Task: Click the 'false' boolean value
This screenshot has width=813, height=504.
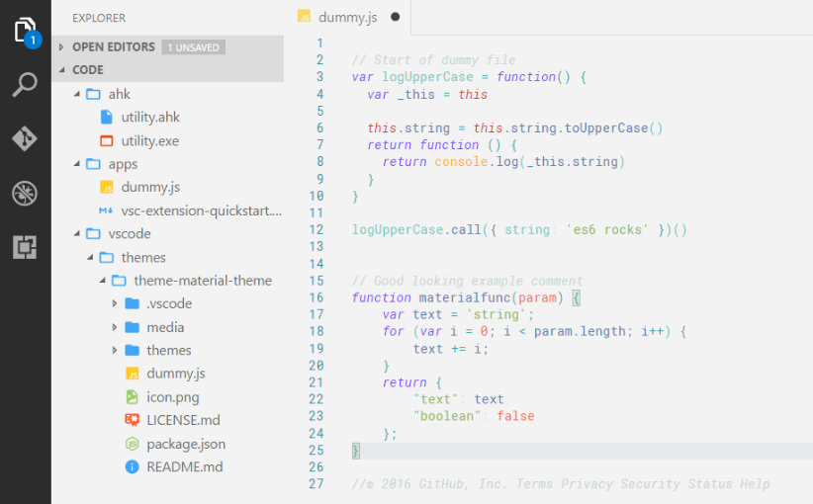Action: (515, 416)
